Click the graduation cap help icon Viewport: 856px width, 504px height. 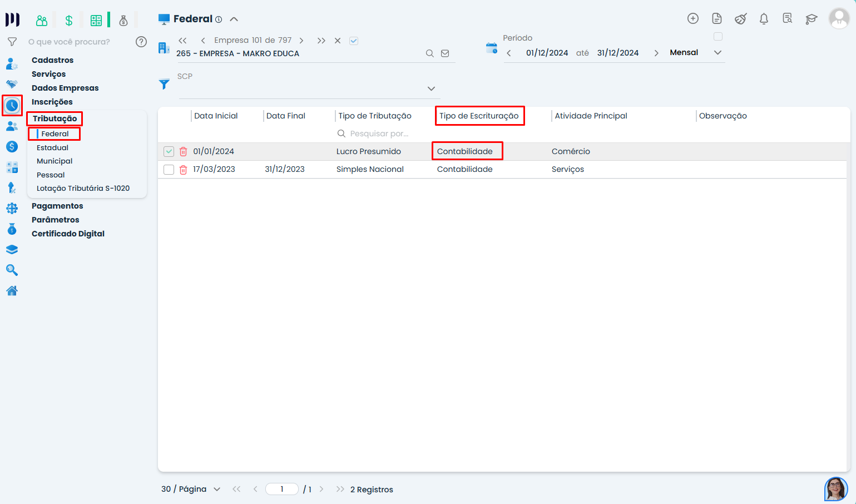click(x=811, y=19)
